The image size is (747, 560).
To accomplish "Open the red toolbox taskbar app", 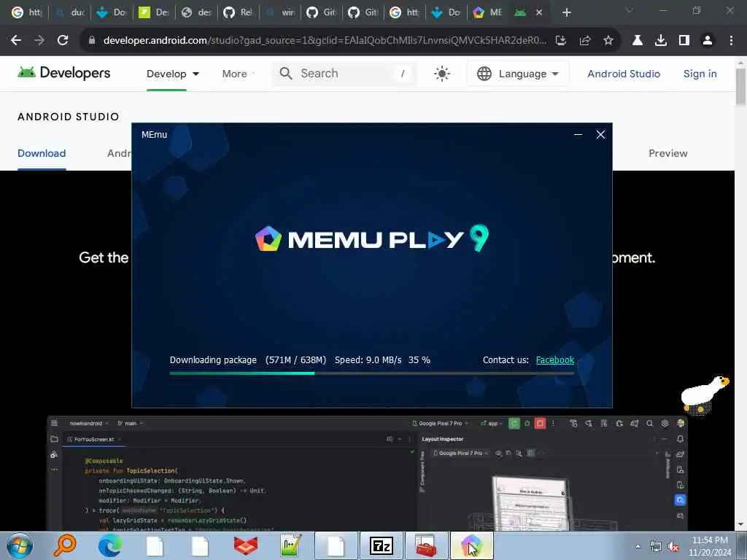I will 425,545.
